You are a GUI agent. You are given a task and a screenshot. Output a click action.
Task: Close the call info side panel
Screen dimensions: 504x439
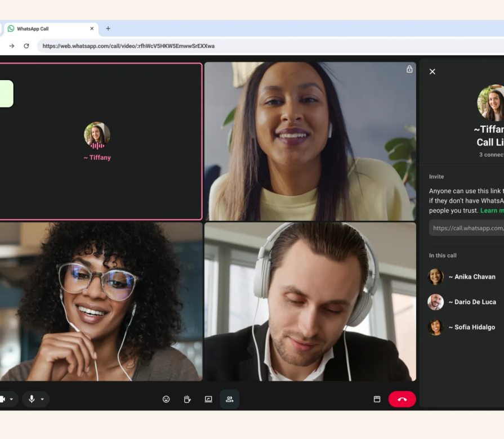click(x=432, y=71)
